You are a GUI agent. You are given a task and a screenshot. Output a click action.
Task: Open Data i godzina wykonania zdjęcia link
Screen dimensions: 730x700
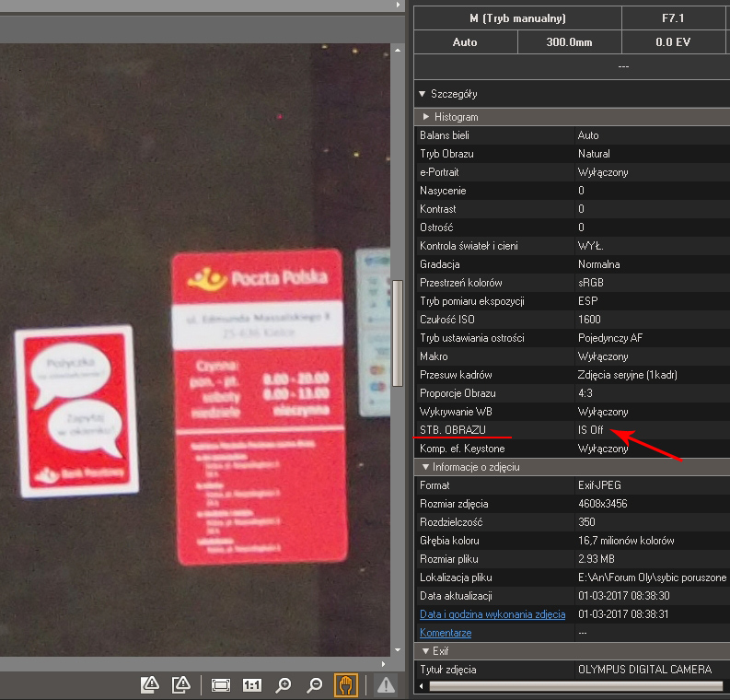coord(492,614)
